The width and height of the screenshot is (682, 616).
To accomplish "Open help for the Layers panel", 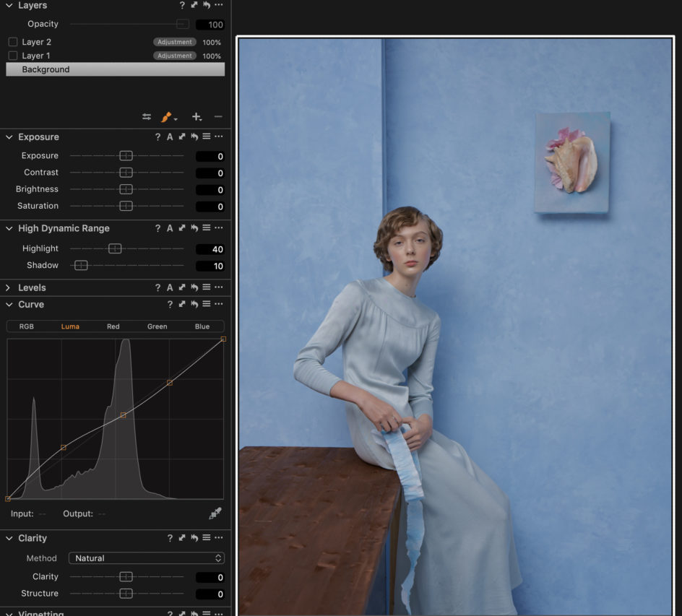I will 182,5.
